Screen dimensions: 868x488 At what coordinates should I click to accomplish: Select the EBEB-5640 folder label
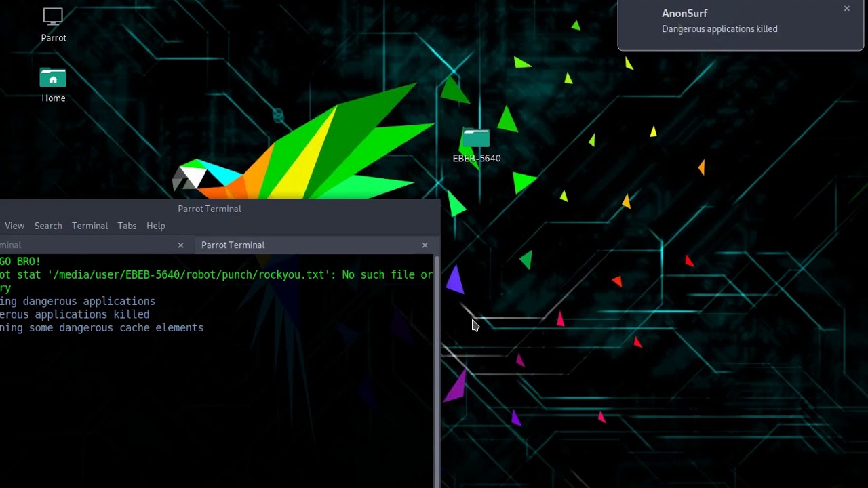[x=477, y=158]
